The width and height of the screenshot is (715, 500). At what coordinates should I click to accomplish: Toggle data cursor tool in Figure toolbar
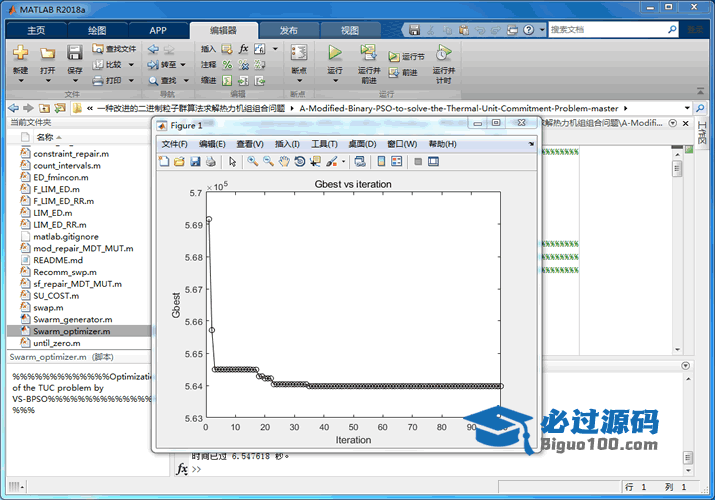click(x=315, y=161)
